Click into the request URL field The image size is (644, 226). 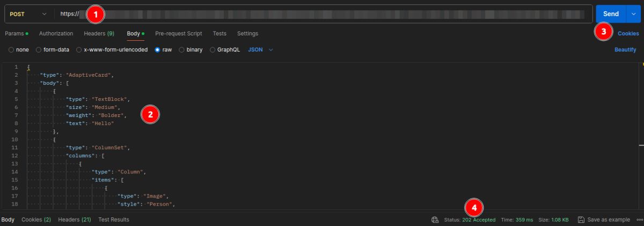(324, 14)
